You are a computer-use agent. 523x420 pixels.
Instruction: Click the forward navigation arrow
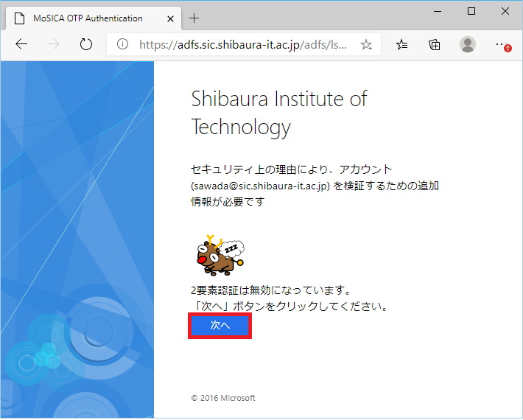click(53, 44)
